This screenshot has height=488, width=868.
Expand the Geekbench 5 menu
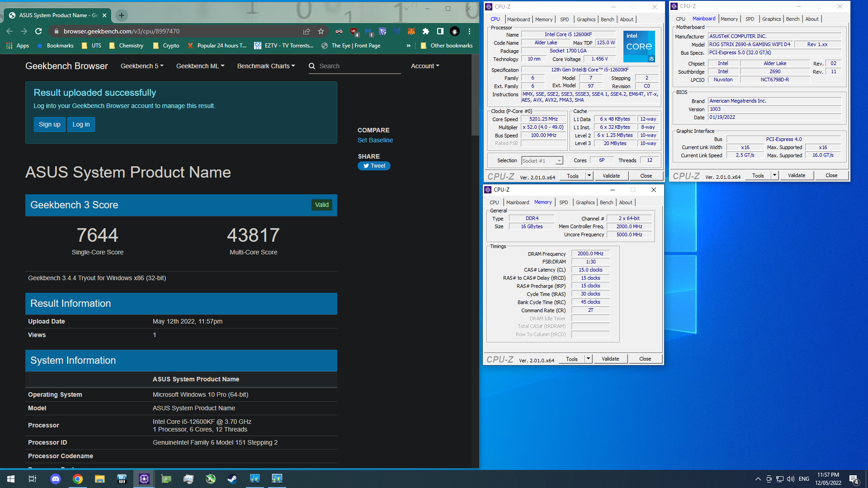tap(142, 66)
